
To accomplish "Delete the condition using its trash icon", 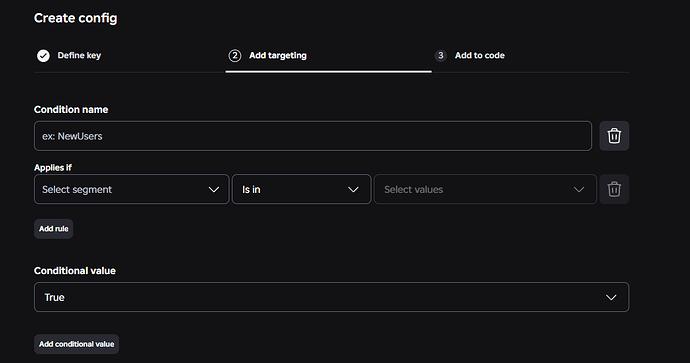I will click(x=614, y=136).
